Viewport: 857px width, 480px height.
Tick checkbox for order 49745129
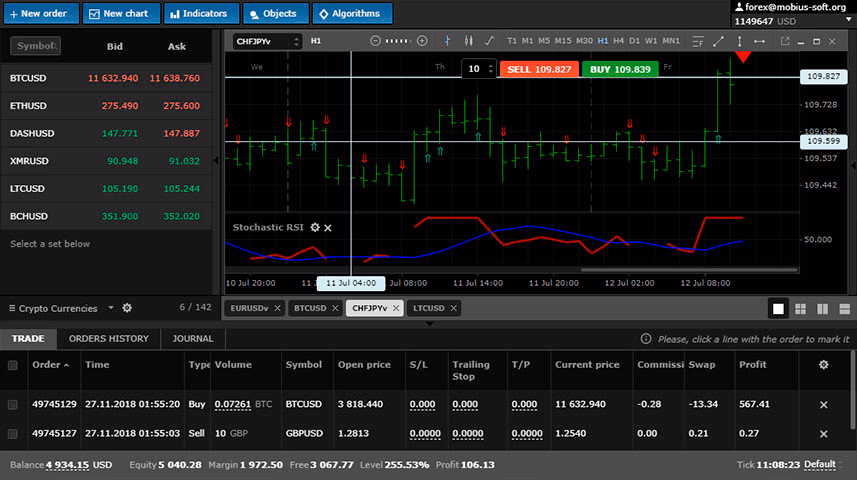13,405
